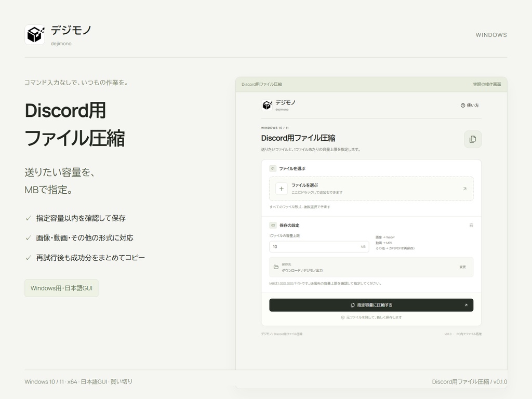Open the 使い方 help button
Screen dimensions: 532x399
(x=470, y=105)
